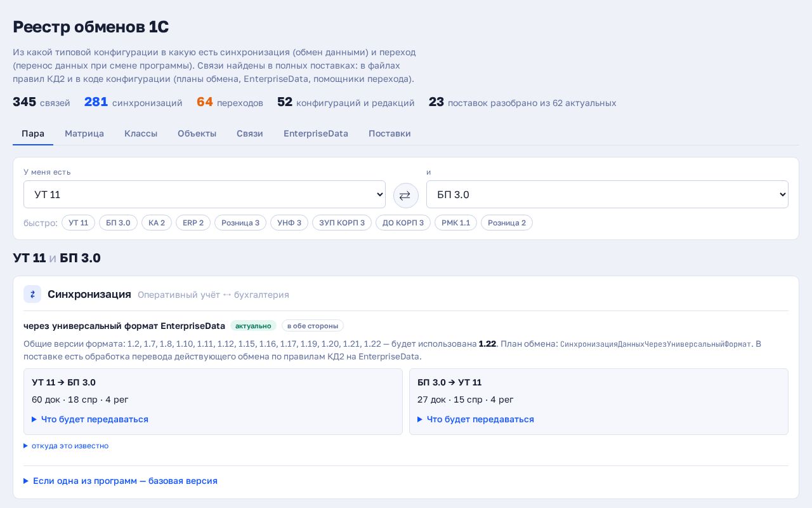The image size is (812, 508).
Task: Expand 'Если одна из программ — базовая версия'
Action: [x=121, y=481]
